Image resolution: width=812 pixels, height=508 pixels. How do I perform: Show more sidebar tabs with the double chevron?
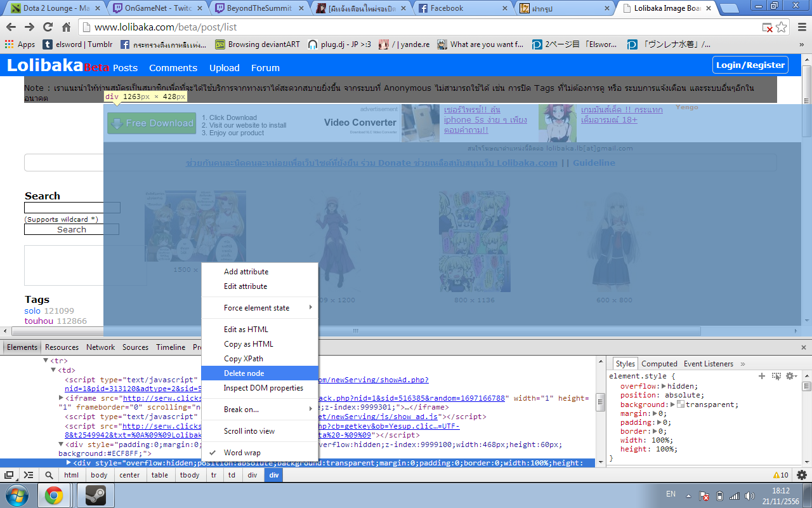pos(743,364)
